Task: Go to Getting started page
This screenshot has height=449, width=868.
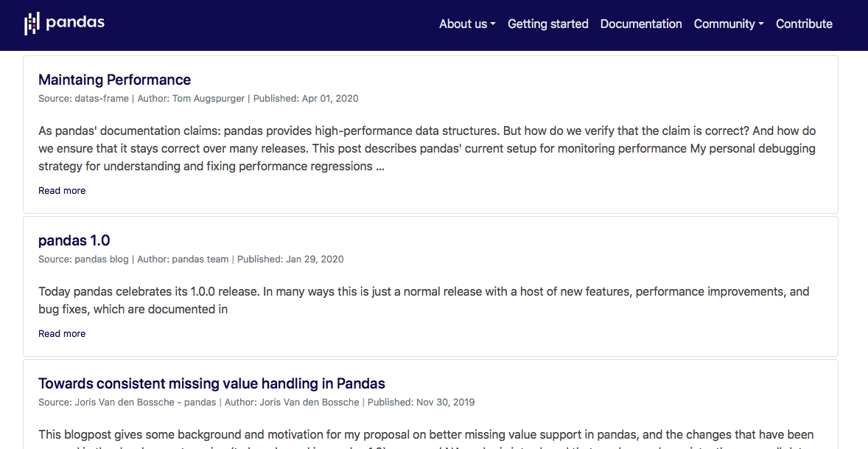Action: click(547, 24)
